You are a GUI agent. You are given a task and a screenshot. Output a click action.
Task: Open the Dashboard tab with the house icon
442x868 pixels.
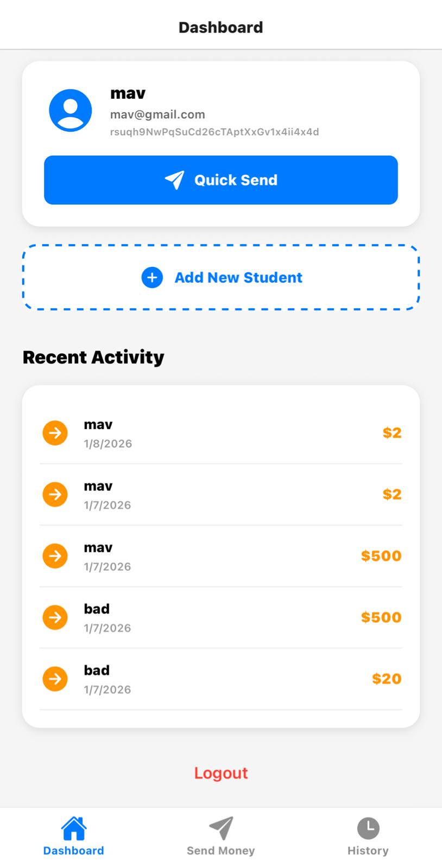[74, 837]
